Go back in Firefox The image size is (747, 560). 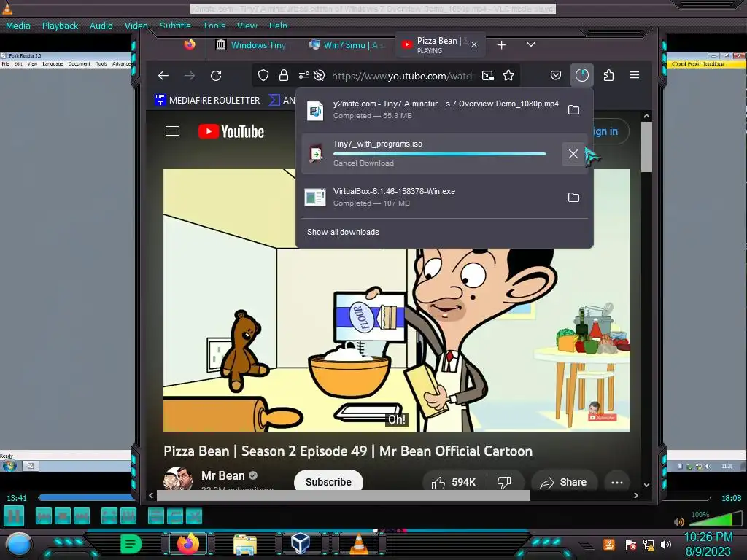163,75
